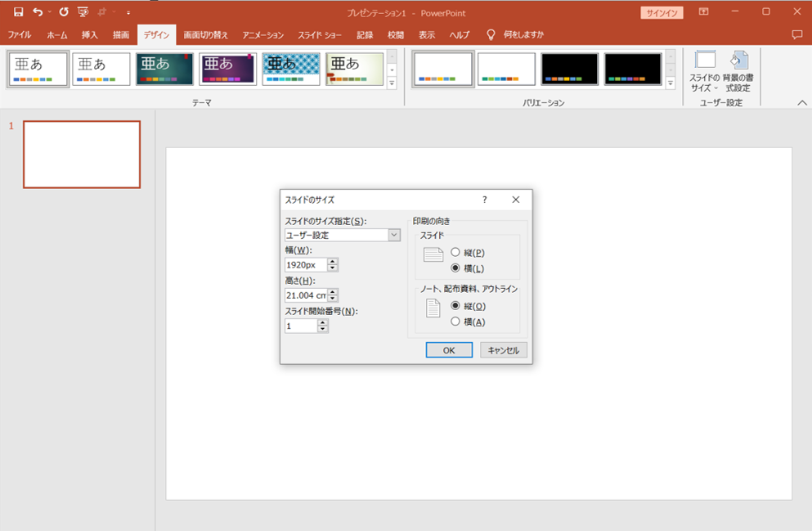Viewport: 812px width, 531px height.
Task: Click the help question mark in dialog
Action: coord(484,200)
